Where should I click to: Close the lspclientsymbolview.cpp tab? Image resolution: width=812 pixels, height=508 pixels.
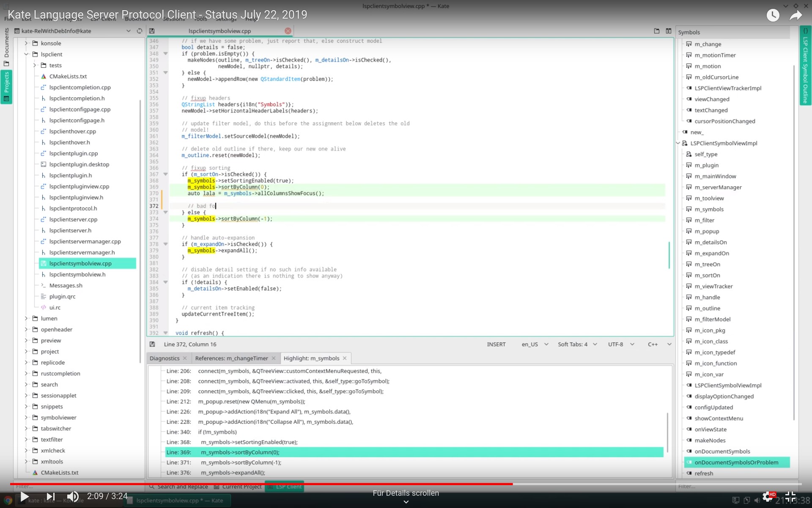[288, 31]
